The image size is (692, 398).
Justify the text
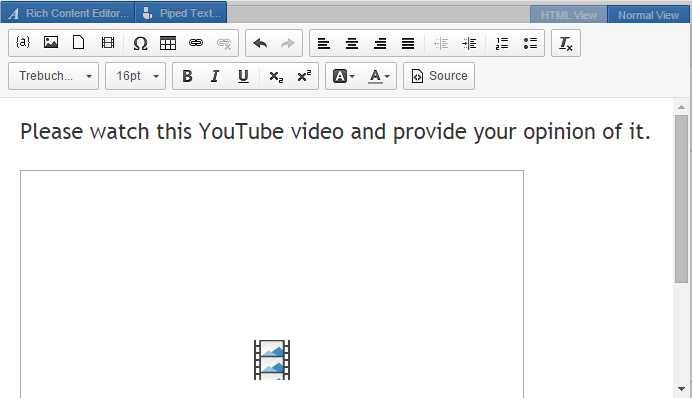[408, 43]
